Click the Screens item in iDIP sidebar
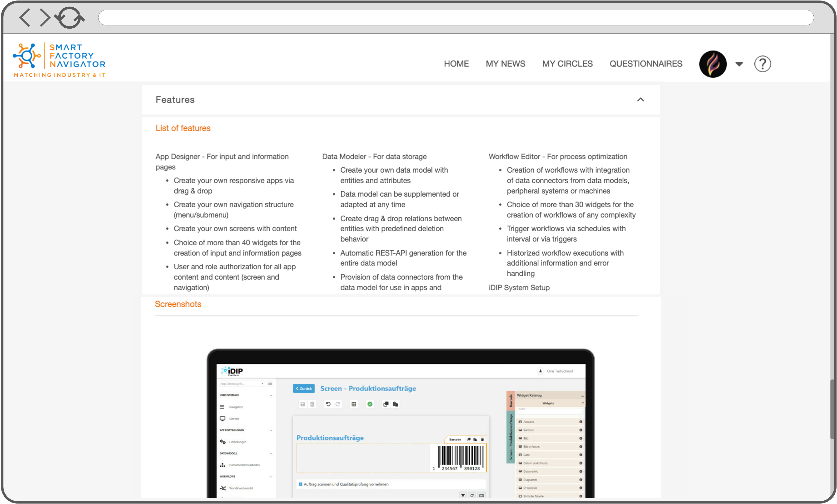Viewport: 837px width, 504px height. tap(234, 419)
